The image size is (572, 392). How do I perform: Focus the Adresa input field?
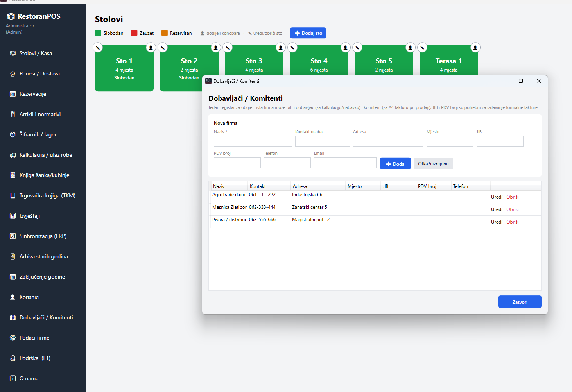(x=388, y=141)
